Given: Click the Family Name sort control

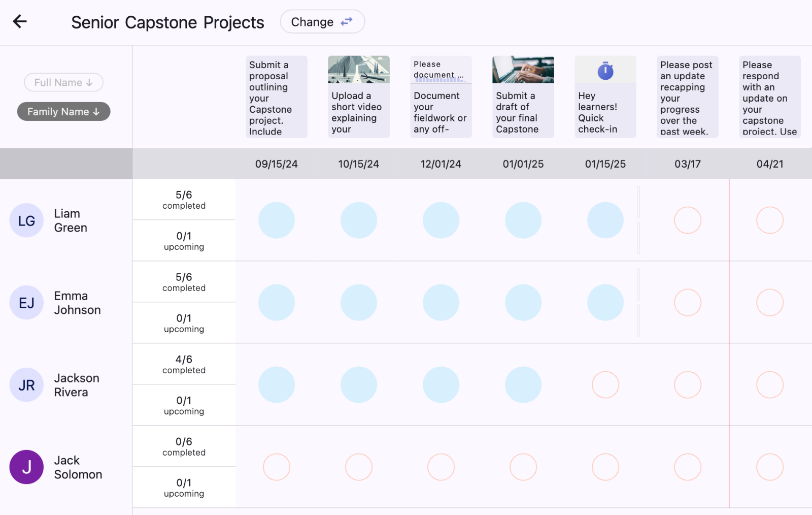Looking at the screenshot, I should pos(63,111).
